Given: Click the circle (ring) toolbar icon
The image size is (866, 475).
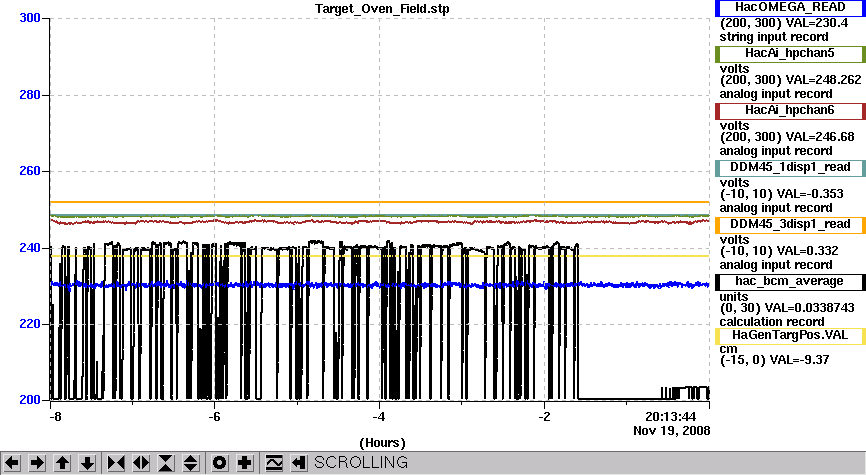Looking at the screenshot, I should (219, 462).
